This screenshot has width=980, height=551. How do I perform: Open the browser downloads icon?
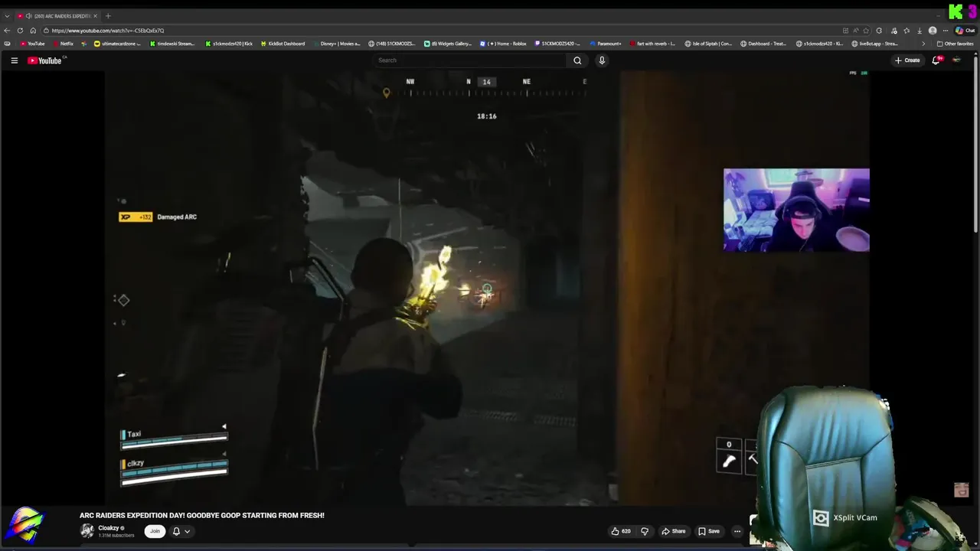[x=919, y=31]
